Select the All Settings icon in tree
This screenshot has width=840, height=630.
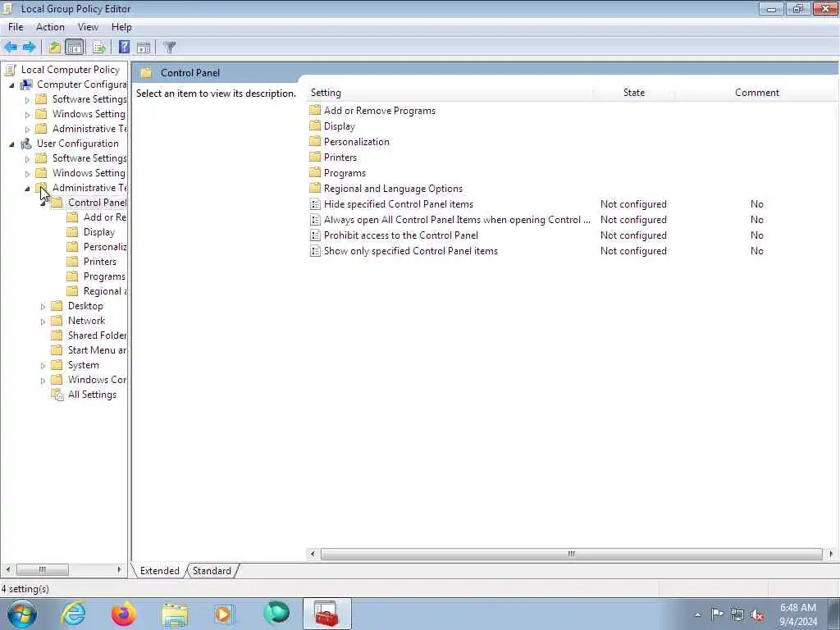pos(57,395)
